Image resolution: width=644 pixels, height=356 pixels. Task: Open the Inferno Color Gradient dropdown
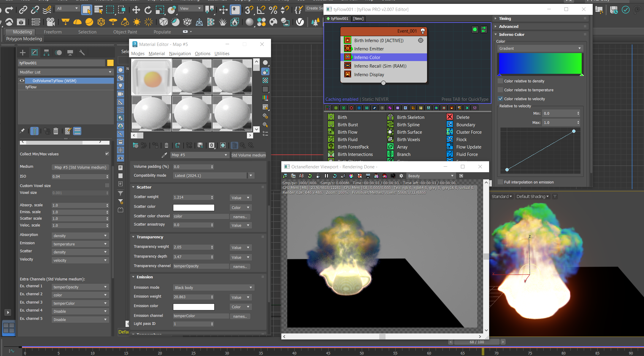tap(540, 48)
